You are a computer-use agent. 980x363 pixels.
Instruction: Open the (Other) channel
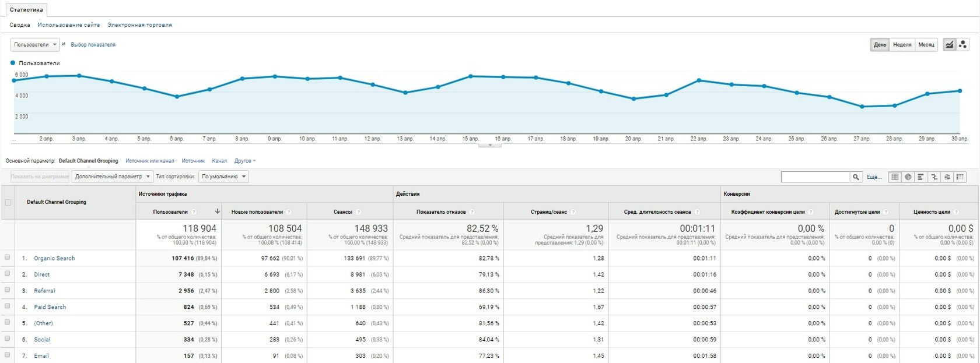point(43,323)
